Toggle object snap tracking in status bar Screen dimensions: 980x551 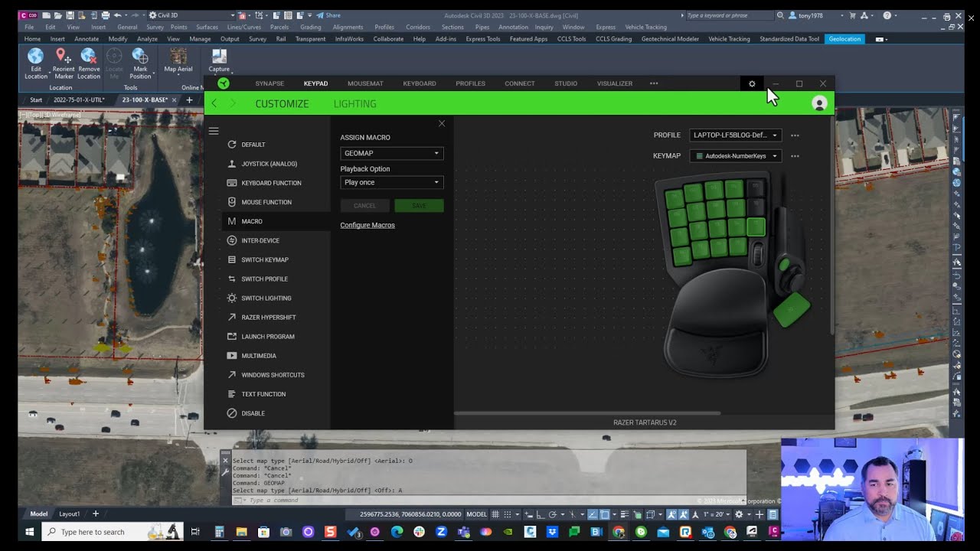[593, 514]
